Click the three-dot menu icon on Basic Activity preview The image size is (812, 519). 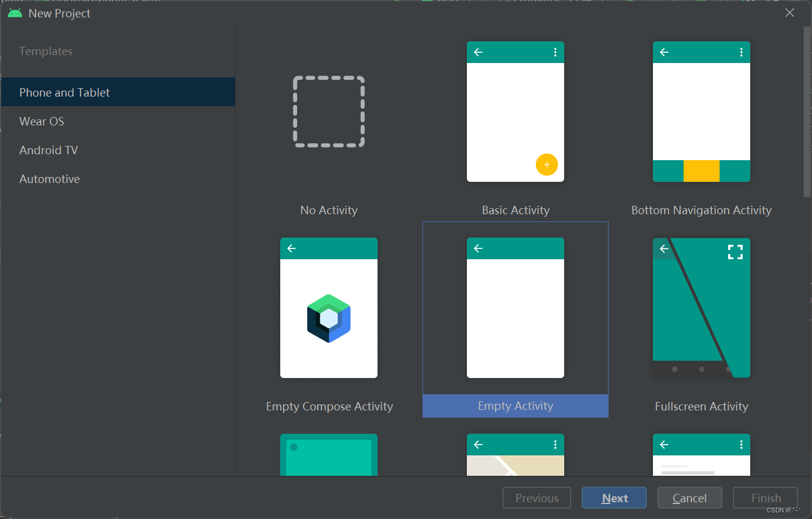[x=556, y=52]
